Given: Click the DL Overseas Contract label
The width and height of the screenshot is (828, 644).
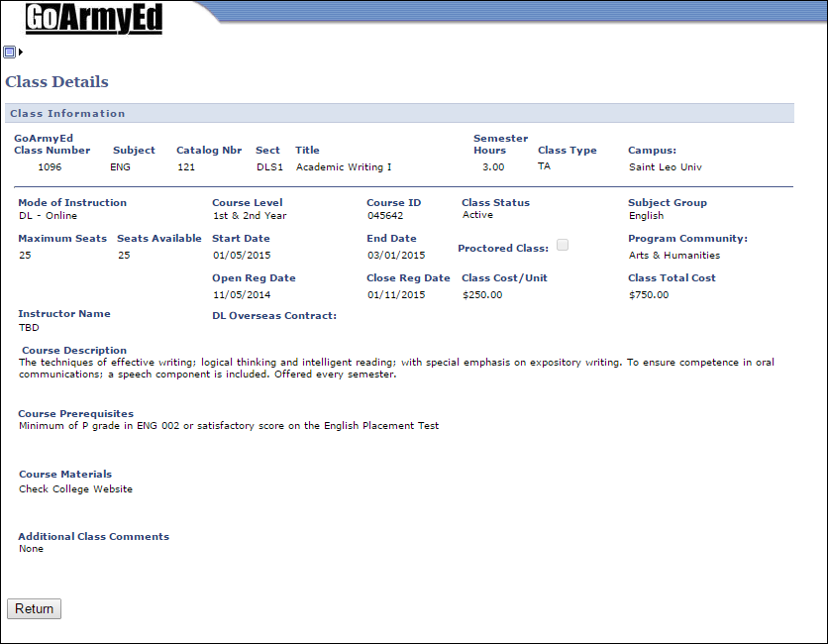Looking at the screenshot, I should [274, 315].
